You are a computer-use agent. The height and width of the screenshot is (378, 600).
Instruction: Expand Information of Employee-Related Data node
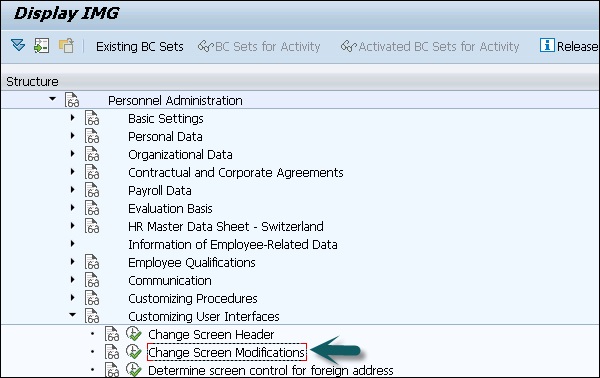click(x=72, y=244)
